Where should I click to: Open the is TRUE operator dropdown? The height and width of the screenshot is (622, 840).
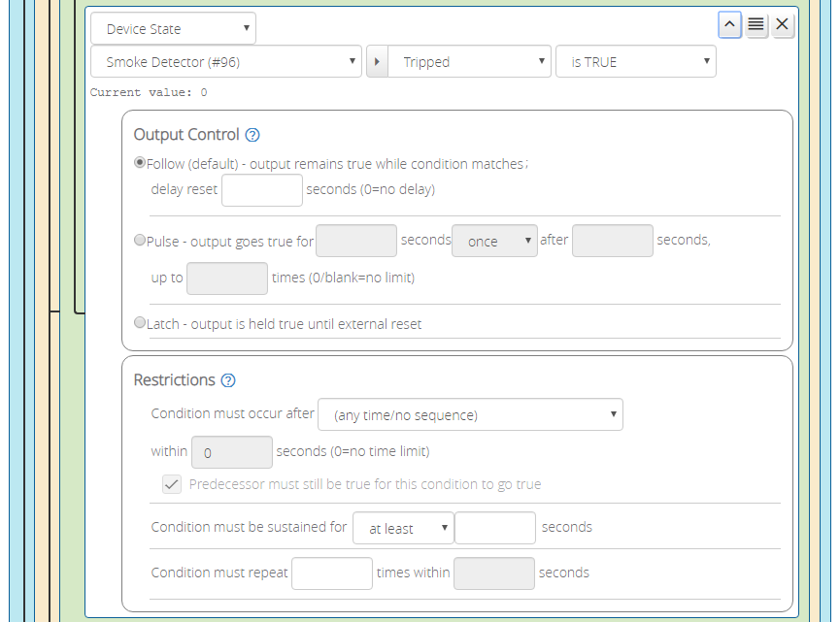[635, 60]
